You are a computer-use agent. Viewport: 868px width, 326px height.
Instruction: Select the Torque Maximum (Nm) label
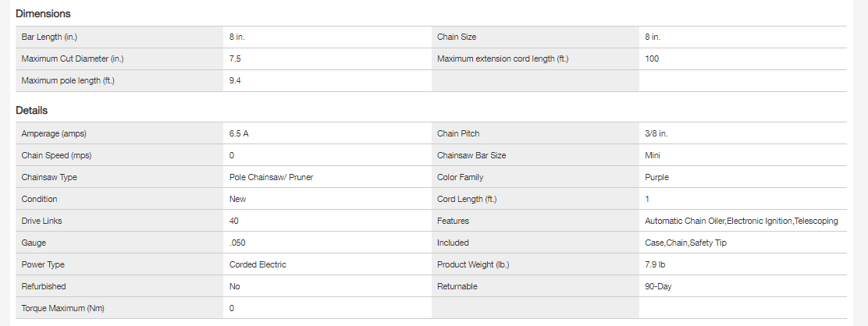click(x=62, y=309)
